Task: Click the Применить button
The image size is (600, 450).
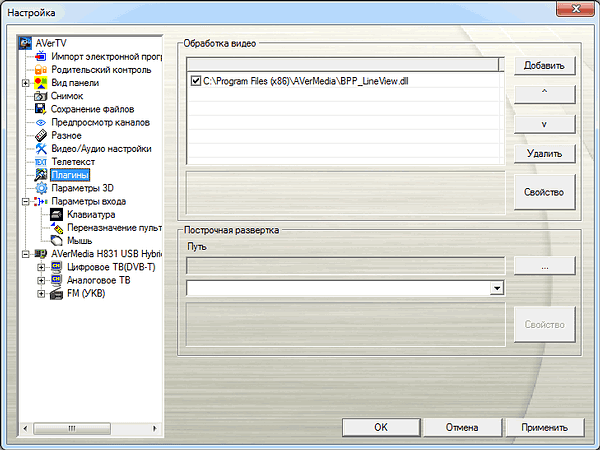Action: click(545, 427)
